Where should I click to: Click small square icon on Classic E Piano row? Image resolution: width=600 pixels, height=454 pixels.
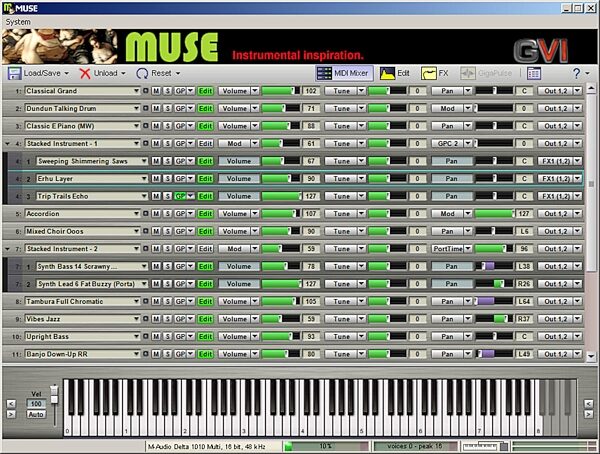click(145, 126)
